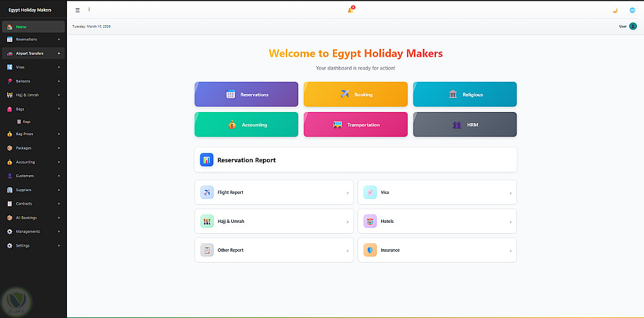
Task: Click the Insurance card chevron
Action: pyautogui.click(x=511, y=250)
